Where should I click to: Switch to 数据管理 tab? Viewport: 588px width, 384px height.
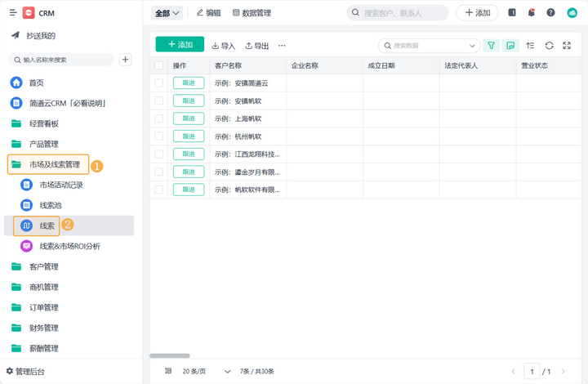click(x=252, y=13)
